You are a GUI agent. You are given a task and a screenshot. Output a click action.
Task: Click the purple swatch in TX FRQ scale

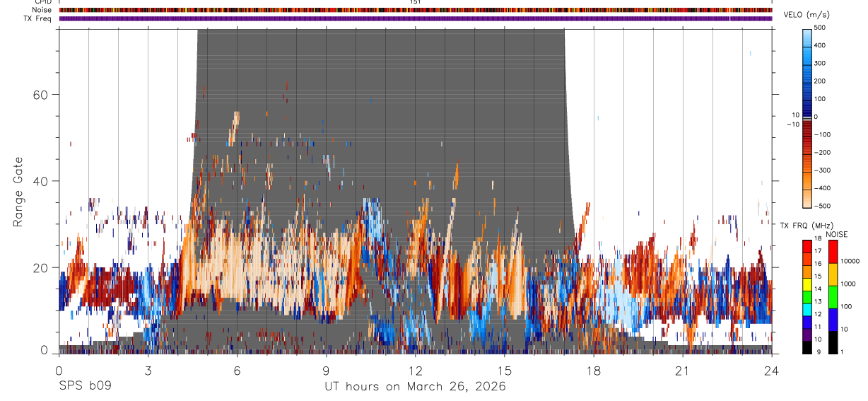807,335
